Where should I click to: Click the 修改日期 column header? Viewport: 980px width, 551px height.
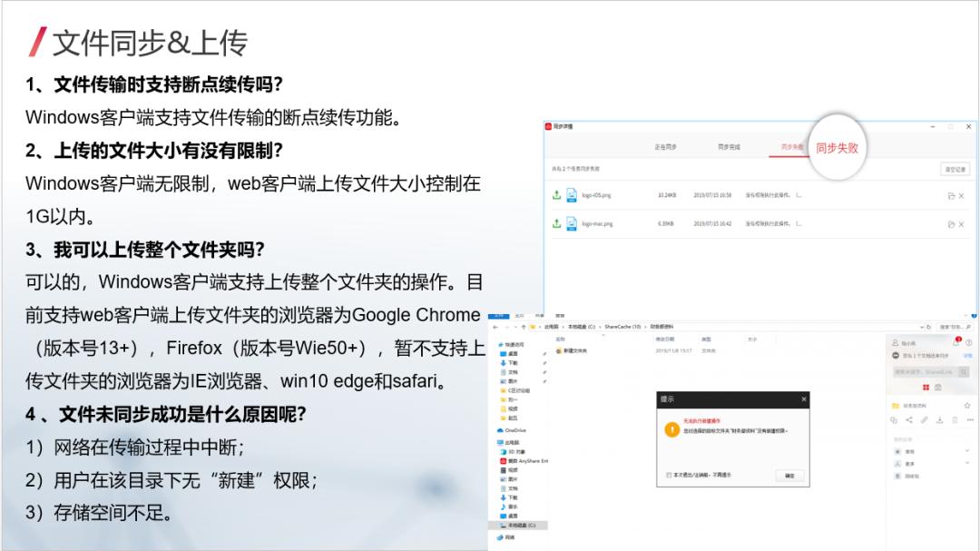pos(664,339)
